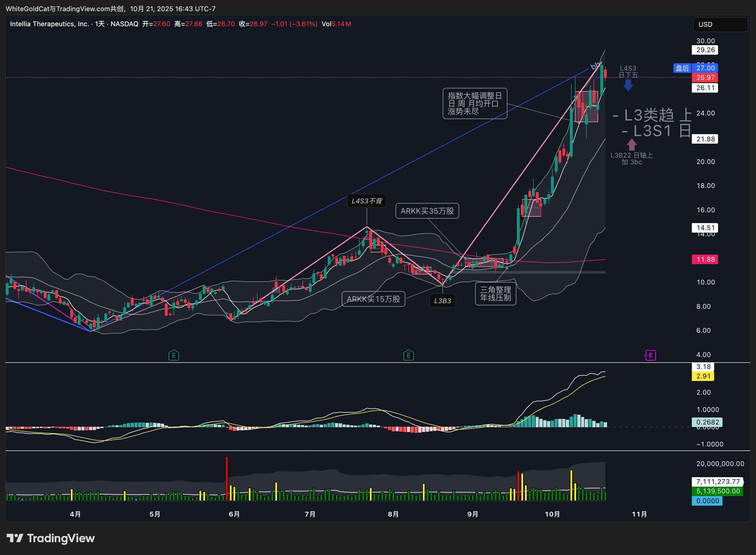Select the L3B3 label
The width and height of the screenshot is (756, 555).
[x=442, y=301]
